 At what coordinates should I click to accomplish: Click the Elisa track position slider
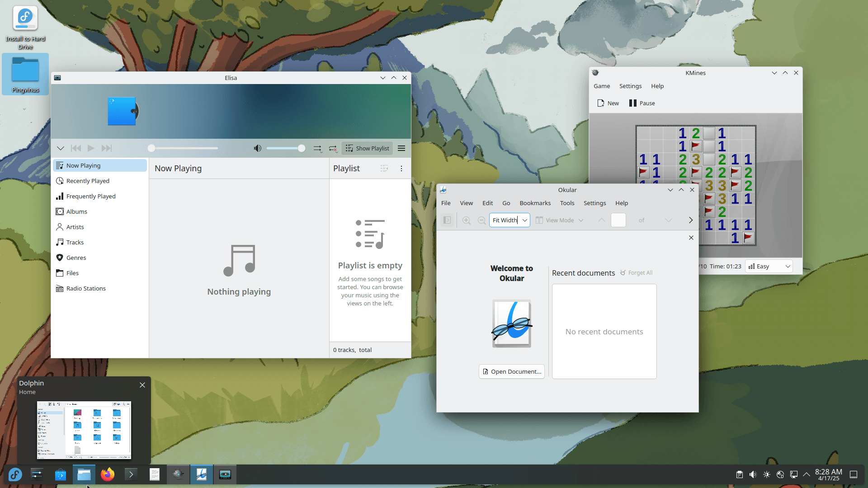[184, 148]
